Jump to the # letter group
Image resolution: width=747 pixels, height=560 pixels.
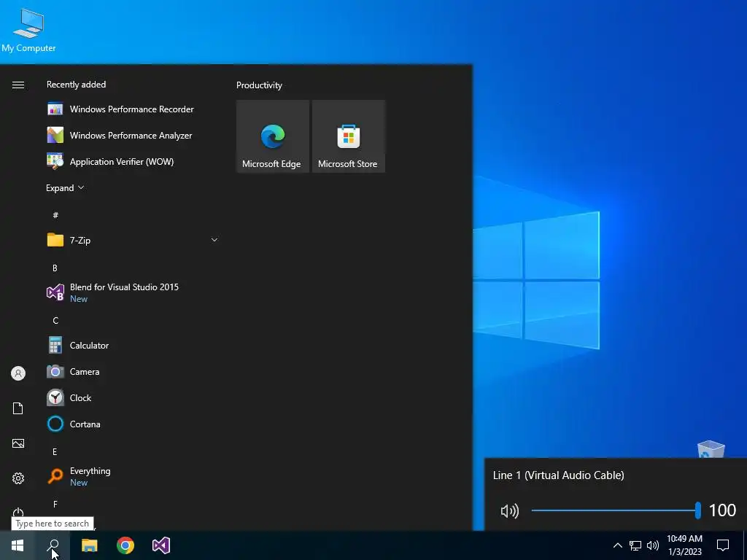click(x=55, y=215)
